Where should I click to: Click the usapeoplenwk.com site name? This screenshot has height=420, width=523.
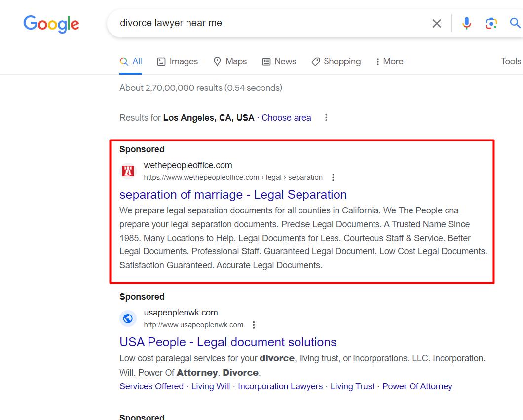click(181, 313)
